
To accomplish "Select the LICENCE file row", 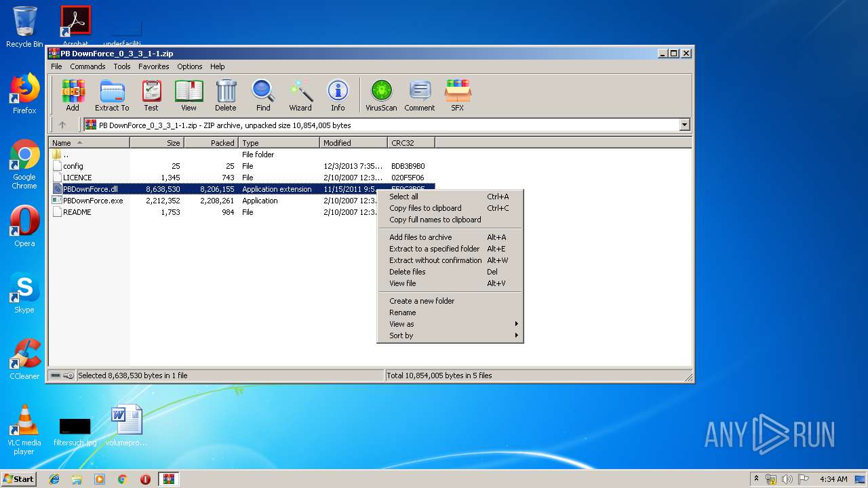I will point(243,178).
